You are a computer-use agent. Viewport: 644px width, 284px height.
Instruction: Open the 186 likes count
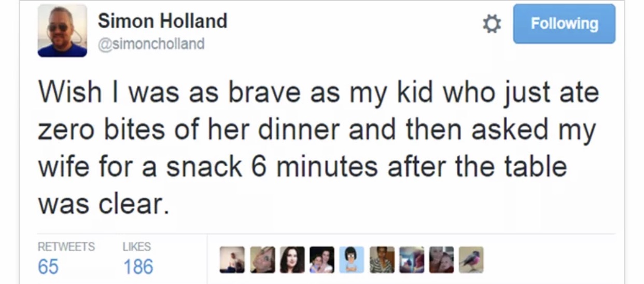[138, 267]
